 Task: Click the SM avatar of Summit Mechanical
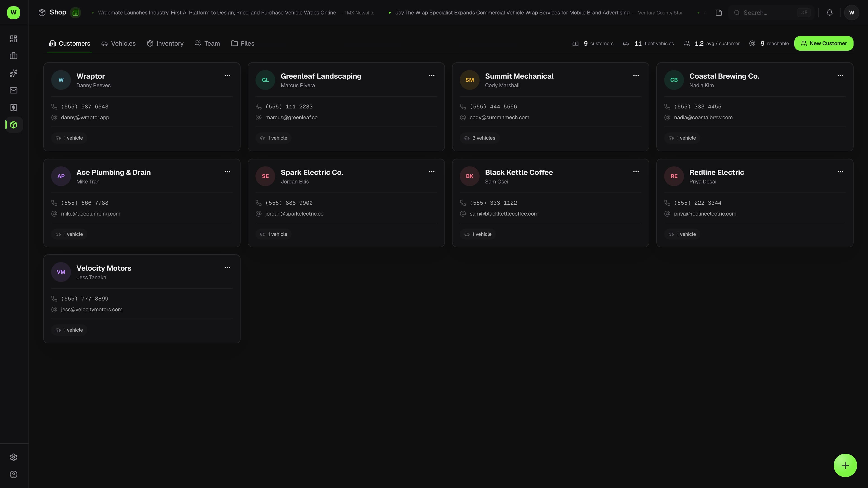pyautogui.click(x=469, y=80)
